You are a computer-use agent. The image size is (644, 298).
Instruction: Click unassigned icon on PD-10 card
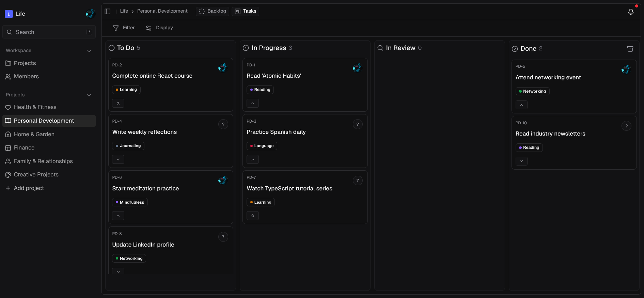[x=626, y=126]
